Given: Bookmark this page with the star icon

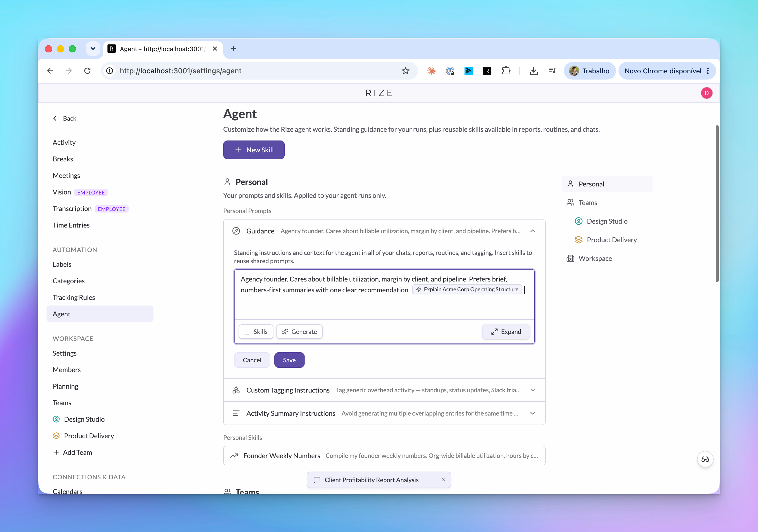Looking at the screenshot, I should coord(405,71).
